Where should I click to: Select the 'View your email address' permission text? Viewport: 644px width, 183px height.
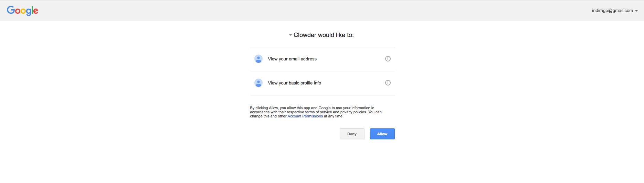pyautogui.click(x=292, y=59)
